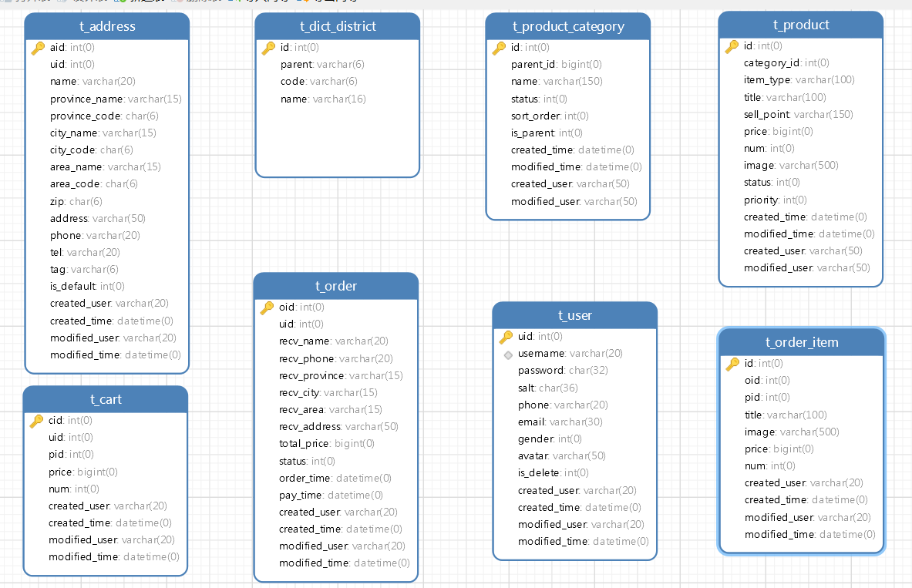Select the total_price field in t_order
912x588 pixels.
point(327,443)
